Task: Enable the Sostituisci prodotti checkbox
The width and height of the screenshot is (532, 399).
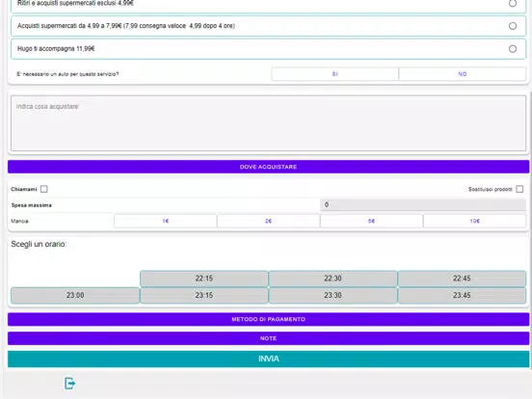Action: (x=519, y=189)
